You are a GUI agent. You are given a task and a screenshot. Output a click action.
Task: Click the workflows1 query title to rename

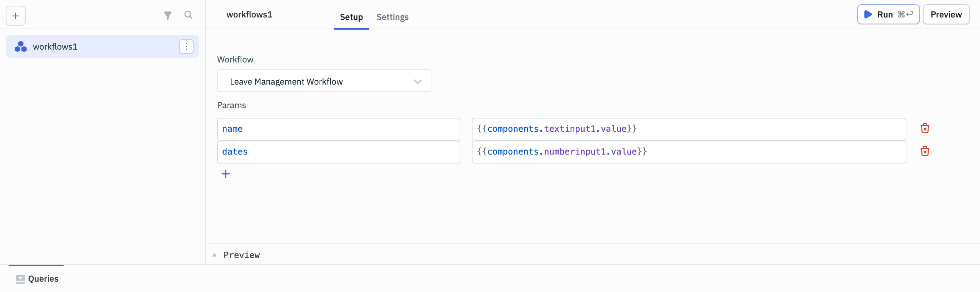[x=249, y=14]
